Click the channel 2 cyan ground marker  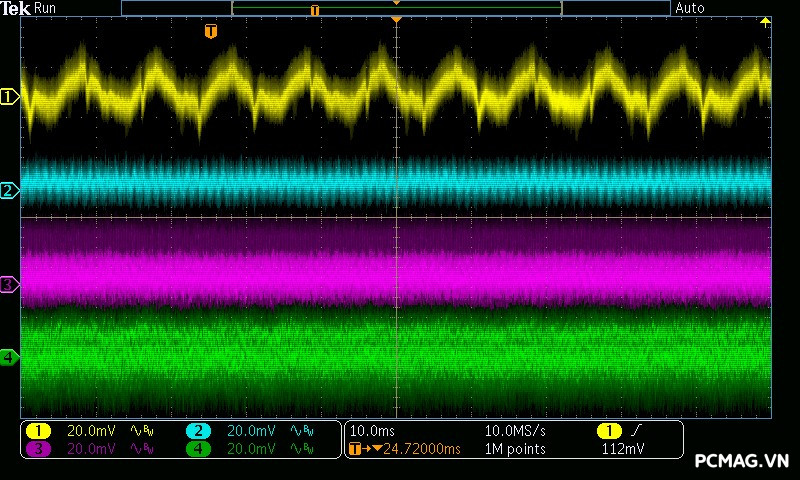coord(9,190)
